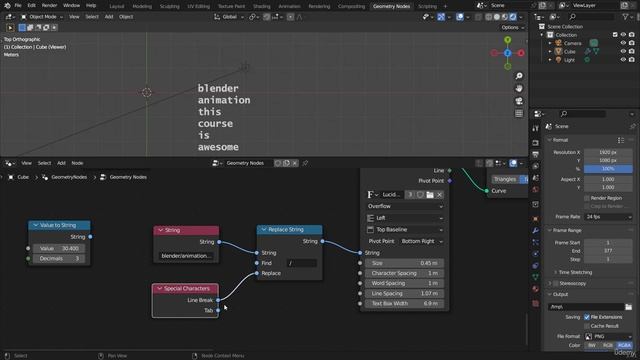This screenshot has height=360, width=640.
Task: Open the Render menu
Action: [x=49, y=6]
